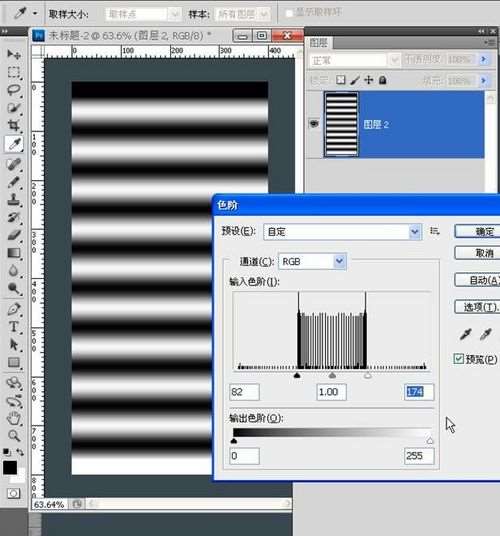Switch to the Layers panel tab
Image resolution: width=500 pixels, height=536 pixels.
(318, 43)
